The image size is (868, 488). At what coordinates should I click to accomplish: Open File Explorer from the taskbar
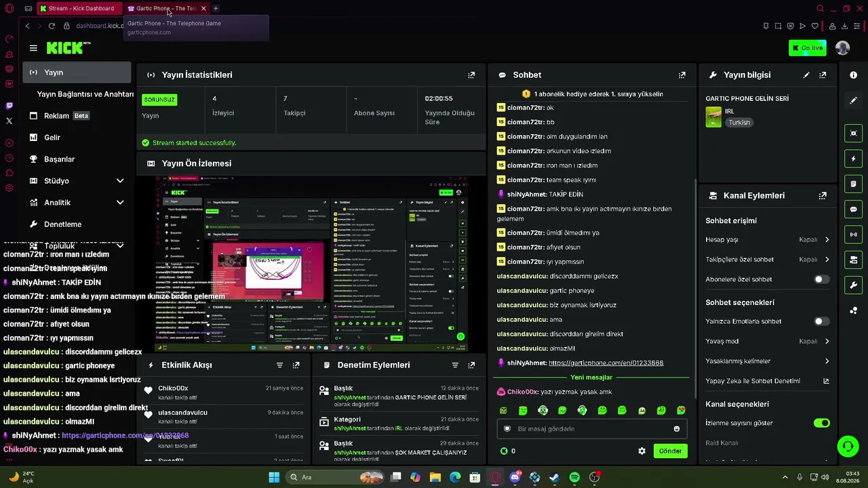[435, 477]
